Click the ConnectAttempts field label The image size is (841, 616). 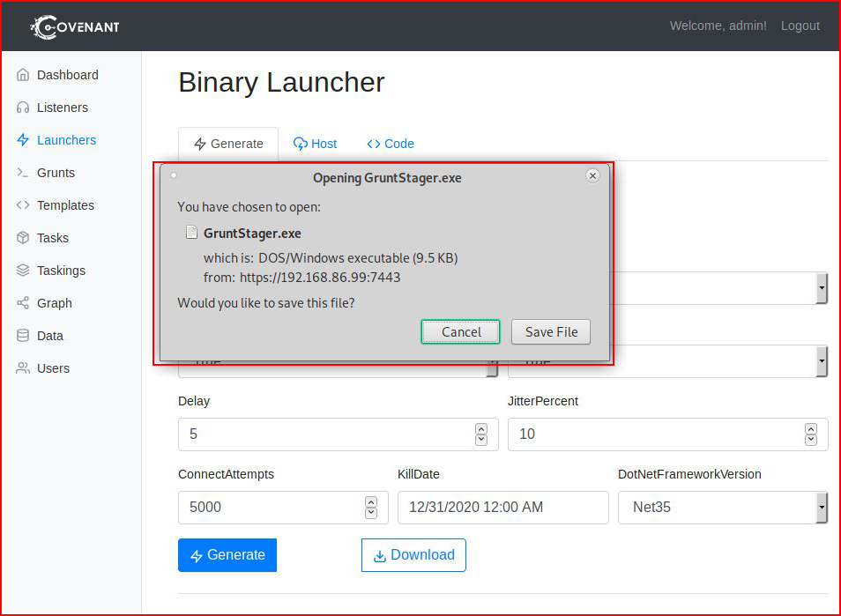click(x=226, y=474)
